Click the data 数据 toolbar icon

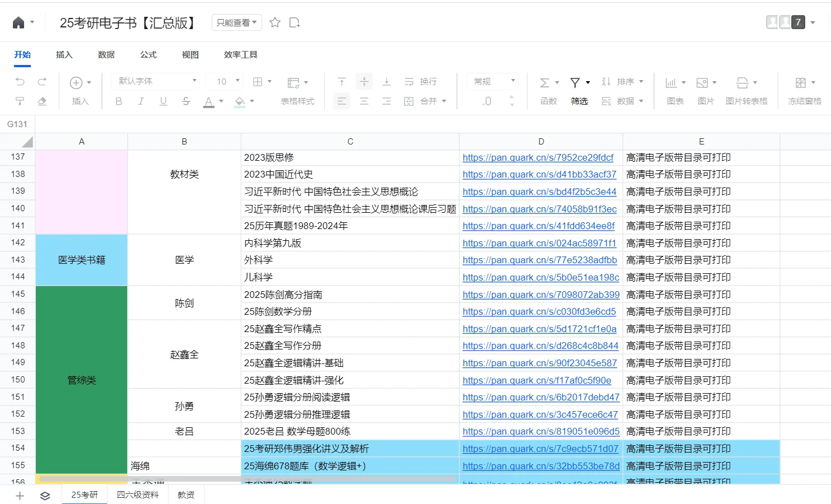[x=606, y=101]
